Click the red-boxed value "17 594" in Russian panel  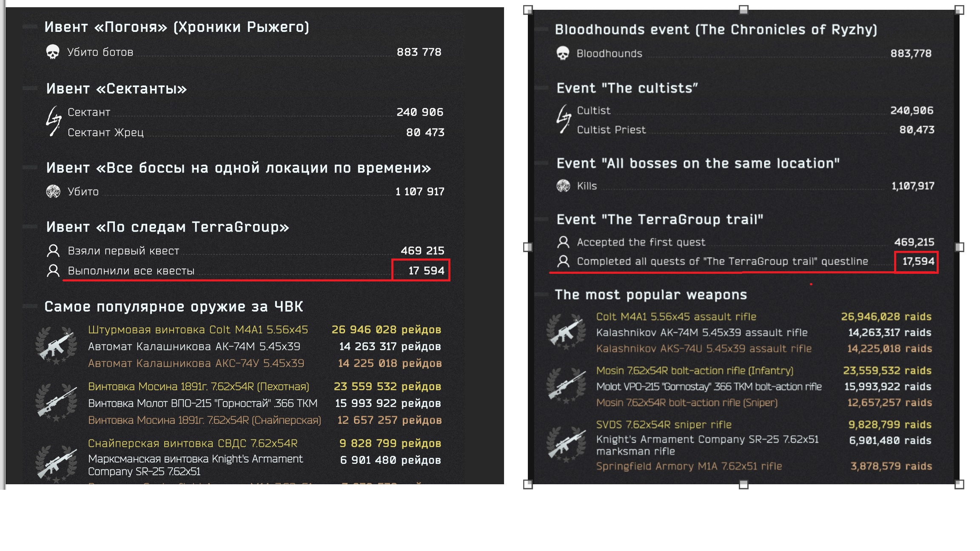[426, 270]
